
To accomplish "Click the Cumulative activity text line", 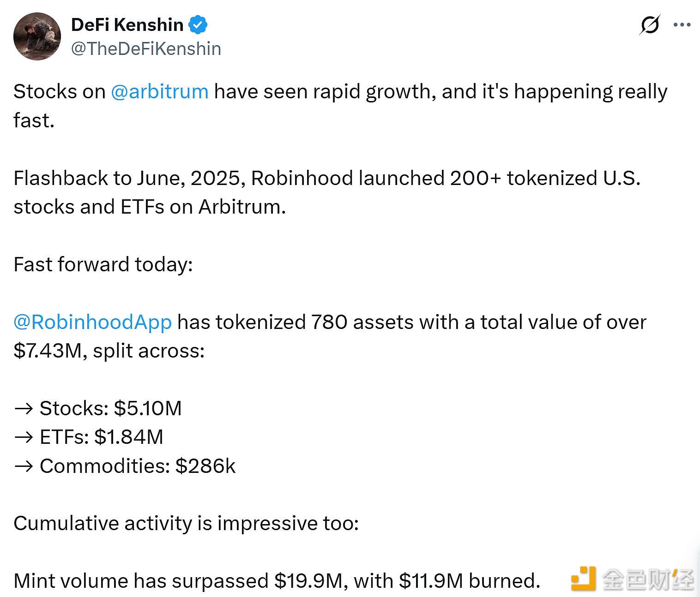I will (x=187, y=523).
